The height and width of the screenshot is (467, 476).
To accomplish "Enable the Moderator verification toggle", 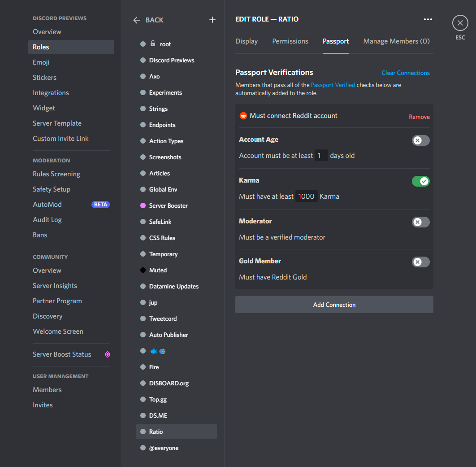I will [420, 222].
